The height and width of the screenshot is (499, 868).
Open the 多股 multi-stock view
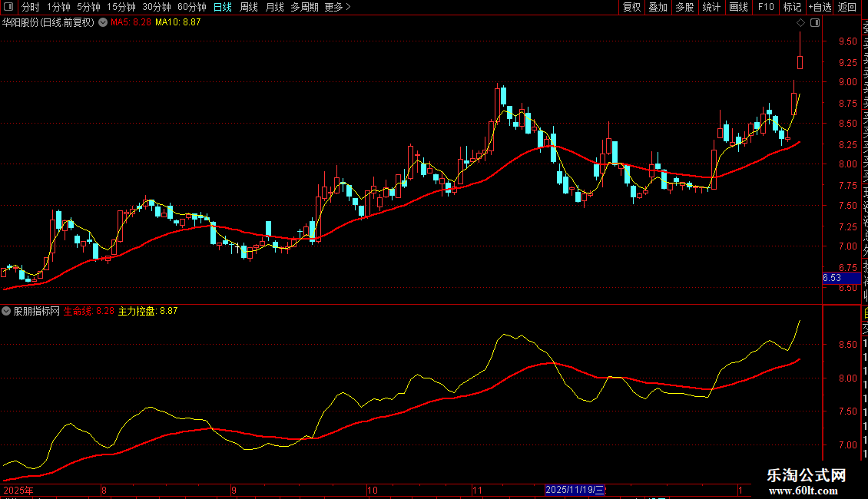point(684,7)
